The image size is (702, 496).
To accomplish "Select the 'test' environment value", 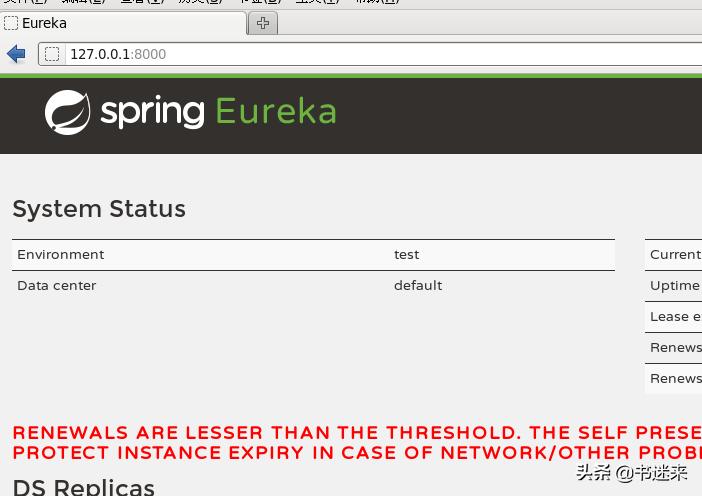I will (x=407, y=255).
